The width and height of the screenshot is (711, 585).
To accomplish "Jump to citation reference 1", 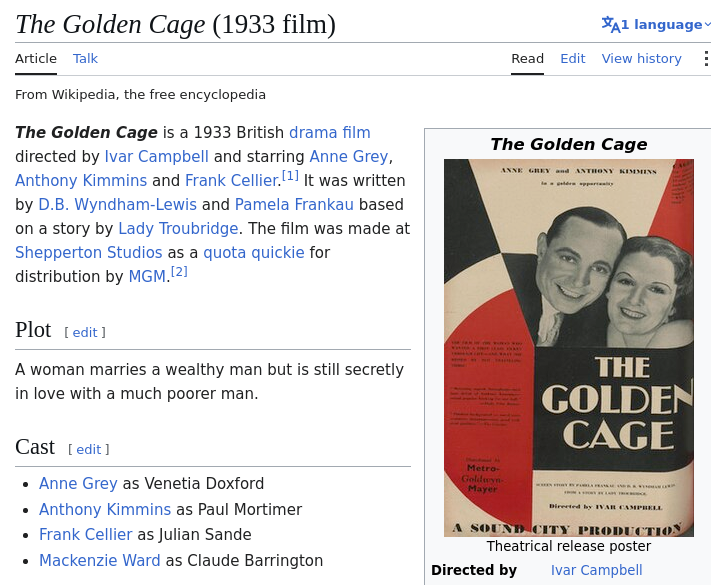I will 290,175.
